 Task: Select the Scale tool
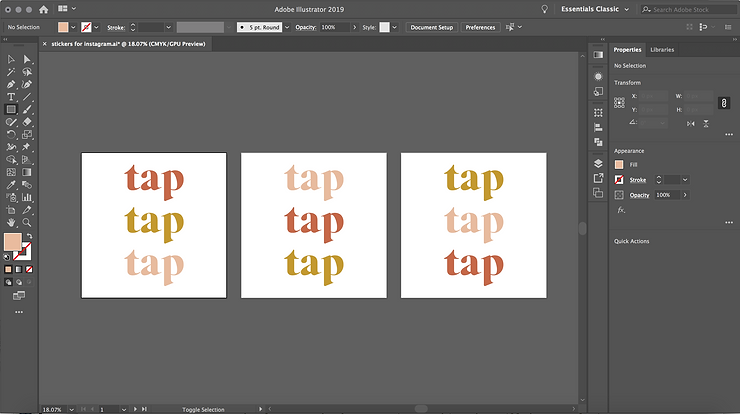[27, 135]
